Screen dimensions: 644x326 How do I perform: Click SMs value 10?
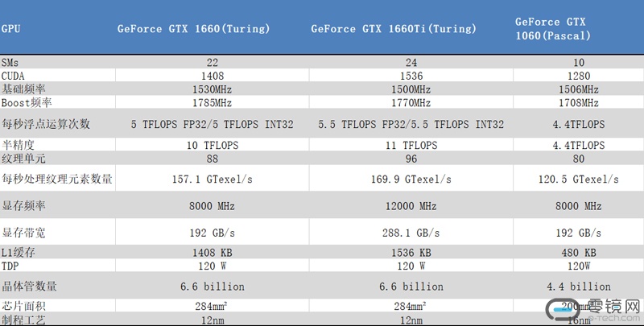[579, 63]
